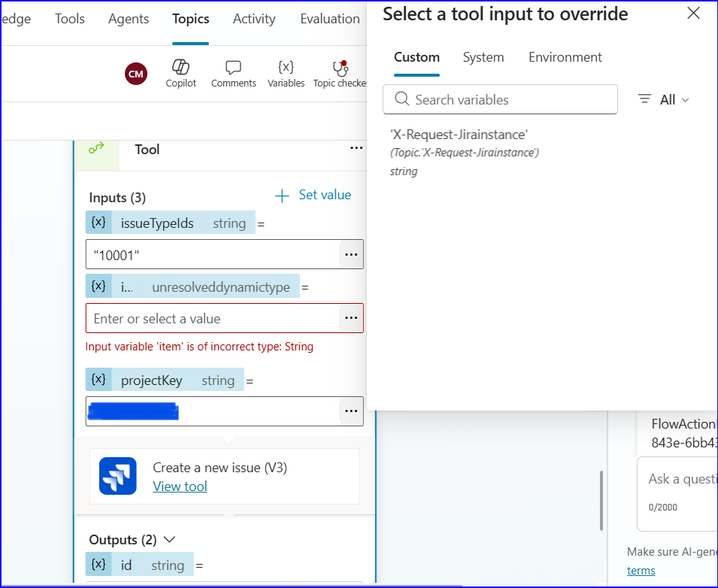
Task: Switch to the Agents tab
Action: pyautogui.click(x=129, y=19)
